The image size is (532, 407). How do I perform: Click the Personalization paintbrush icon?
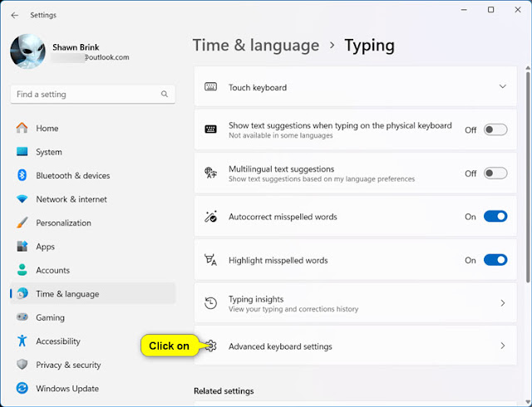coord(22,223)
